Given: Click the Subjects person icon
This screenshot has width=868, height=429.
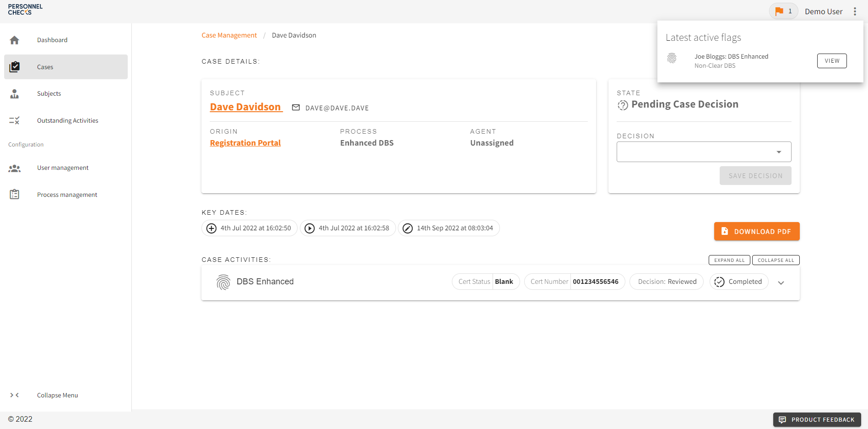Looking at the screenshot, I should (x=15, y=94).
